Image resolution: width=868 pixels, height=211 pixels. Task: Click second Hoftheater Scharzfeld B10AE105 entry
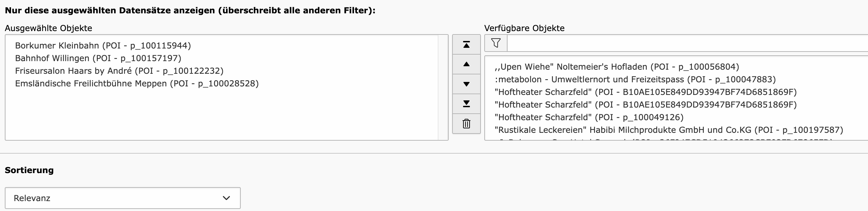pyautogui.click(x=645, y=104)
